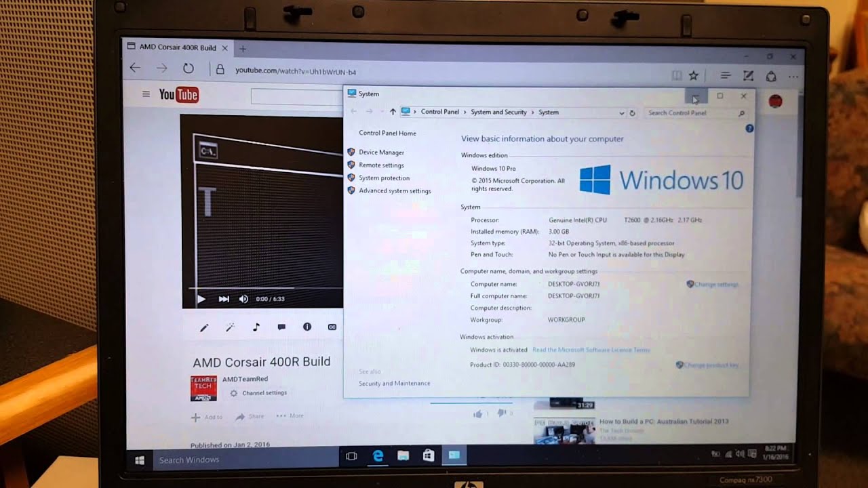The height and width of the screenshot is (488, 868).
Task: Open Remote settings link
Action: (x=381, y=165)
